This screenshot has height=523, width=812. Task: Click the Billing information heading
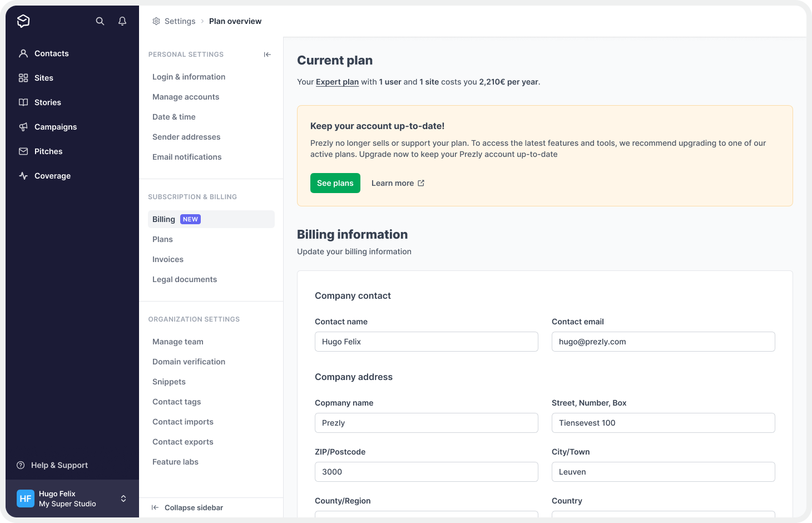[x=353, y=234]
